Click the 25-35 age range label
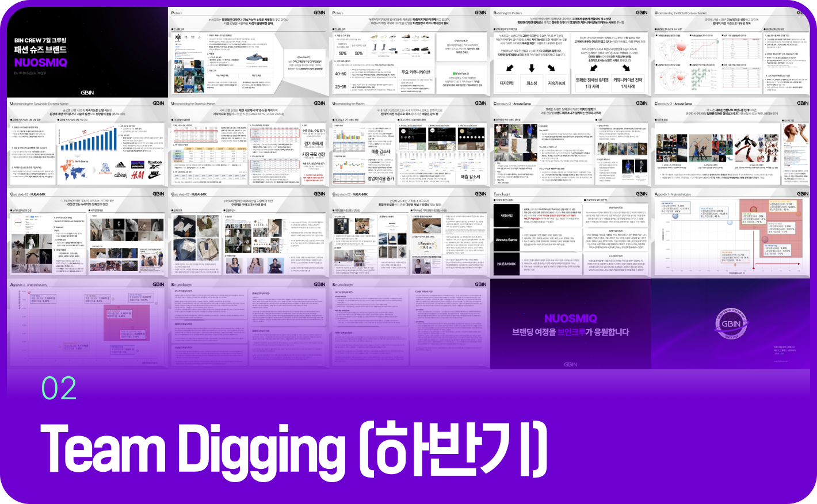This screenshot has height=504, width=817. [341, 87]
